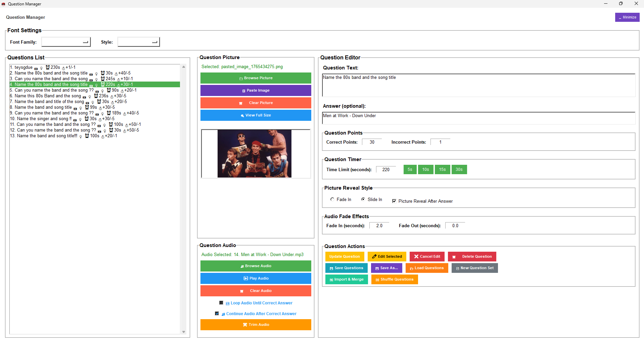Select question 13 Name the band and song title
644x345 pixels.
pos(47,136)
